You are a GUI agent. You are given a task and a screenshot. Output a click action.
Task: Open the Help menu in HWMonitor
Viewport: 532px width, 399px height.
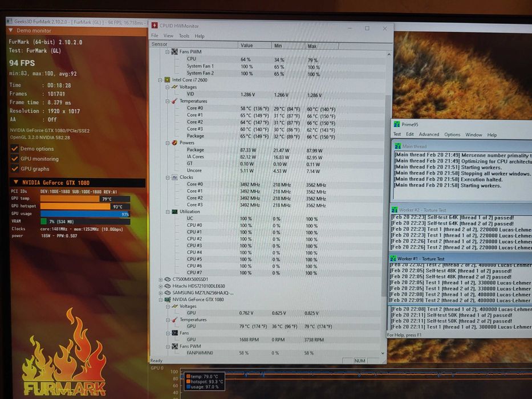pyautogui.click(x=200, y=36)
